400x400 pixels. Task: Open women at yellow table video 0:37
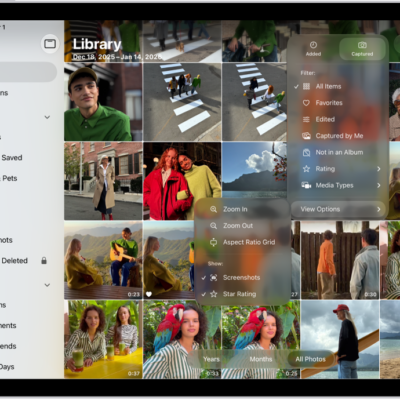click(x=103, y=339)
